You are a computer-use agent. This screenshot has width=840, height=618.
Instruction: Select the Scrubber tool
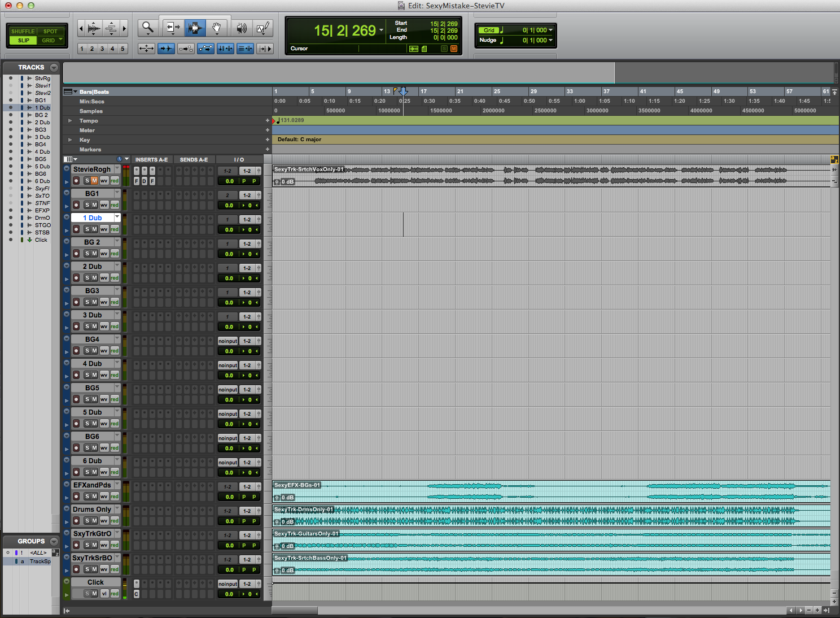click(x=242, y=27)
